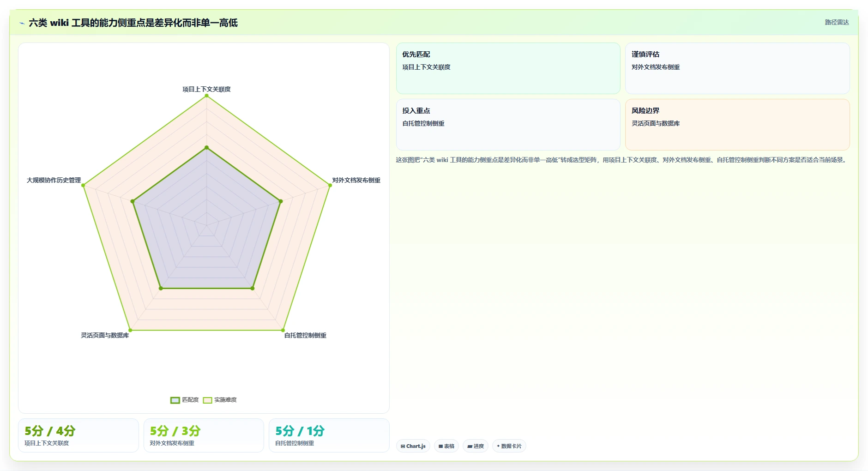Image resolution: width=868 pixels, height=471 pixels.
Task: Click the 对外文档发布侧重 radar axis label
Action: pyautogui.click(x=356, y=180)
